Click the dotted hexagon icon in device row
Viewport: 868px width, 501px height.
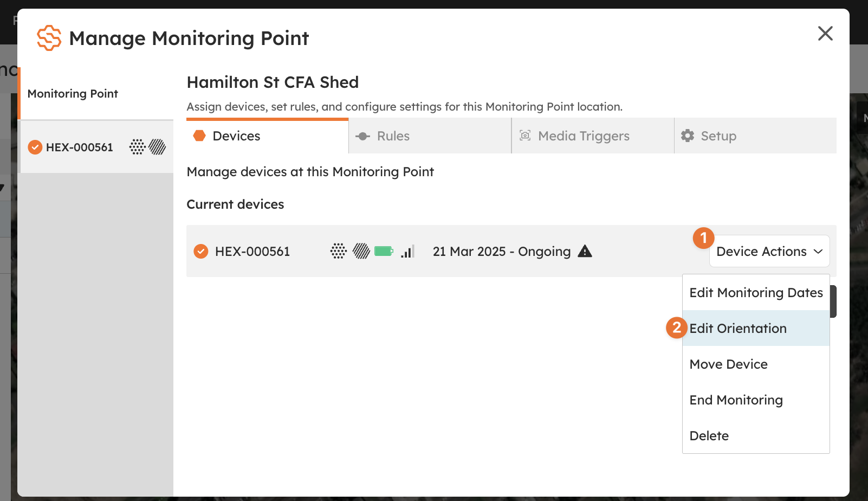click(x=339, y=251)
